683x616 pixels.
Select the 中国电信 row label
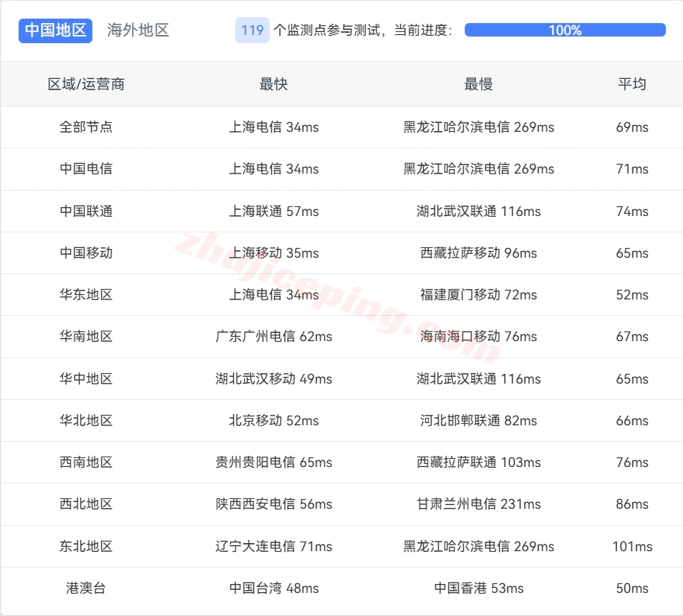pyautogui.click(x=86, y=169)
